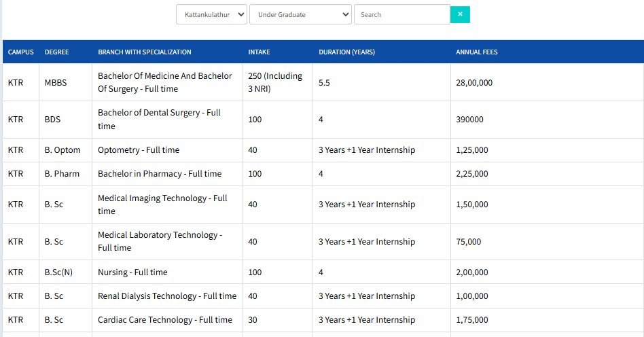Select the Optometry - Full time row

tap(139, 150)
